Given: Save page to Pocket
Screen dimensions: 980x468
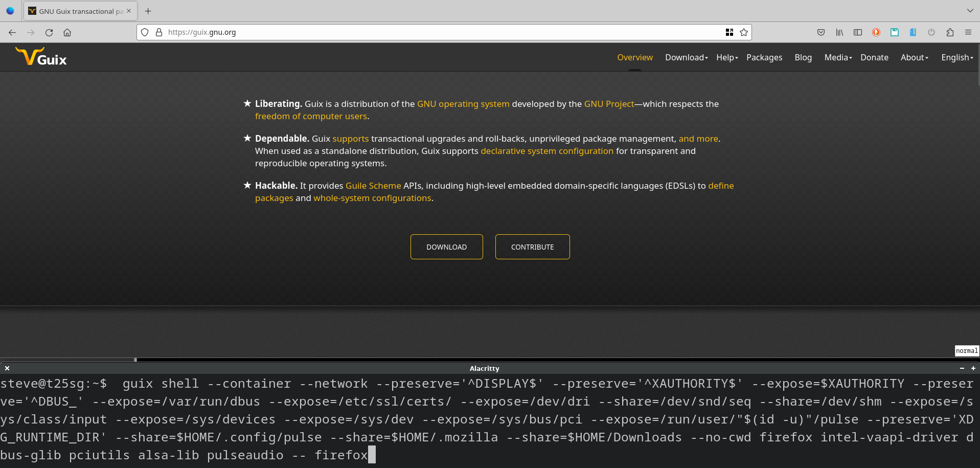Looking at the screenshot, I should [821, 32].
